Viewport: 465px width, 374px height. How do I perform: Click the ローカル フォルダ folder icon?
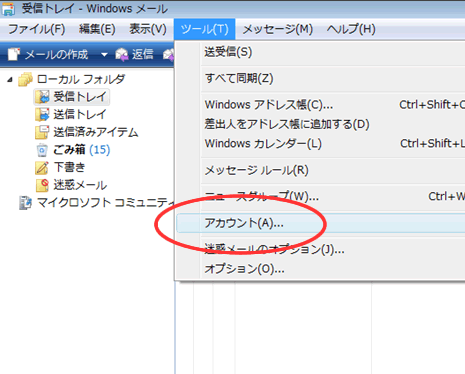tap(26, 80)
